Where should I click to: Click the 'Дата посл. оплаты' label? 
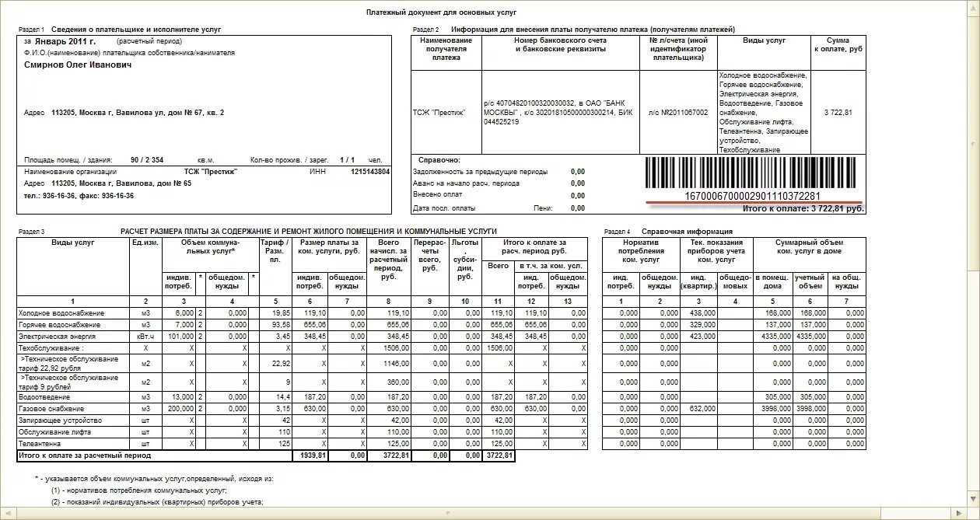[444, 208]
